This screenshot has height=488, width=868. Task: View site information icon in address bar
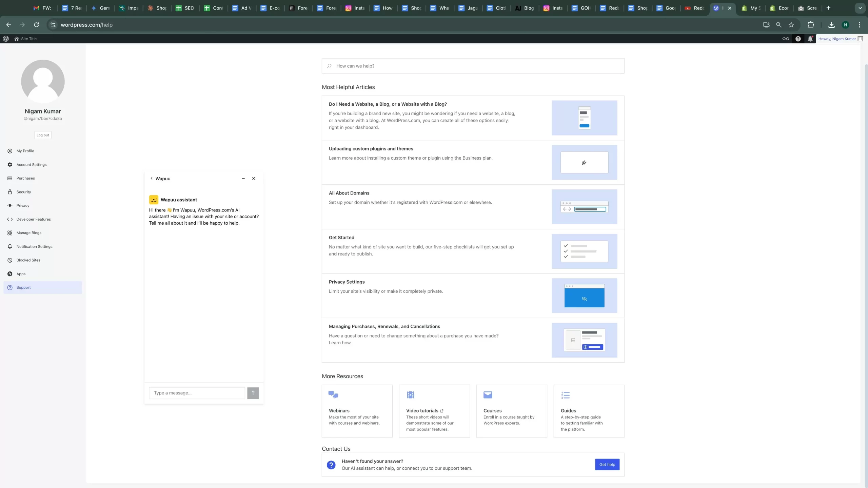(x=53, y=25)
